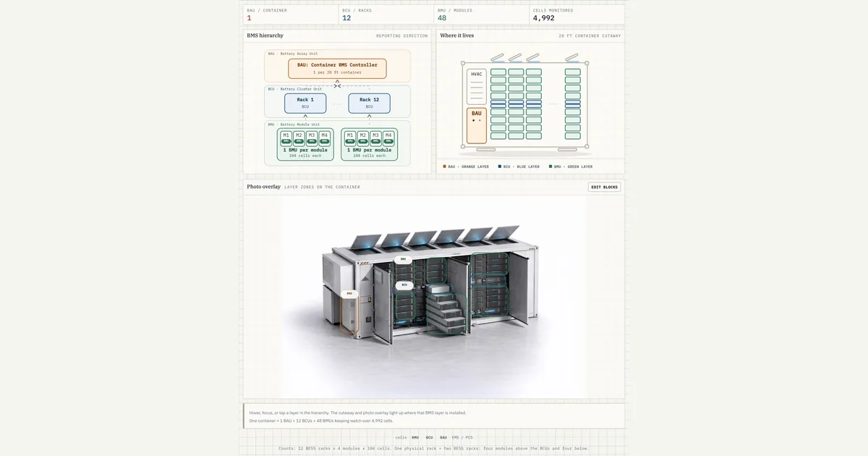Viewport: 868px width, 456px height.
Task: Click the BMU / Modules stat card
Action: (x=481, y=14)
